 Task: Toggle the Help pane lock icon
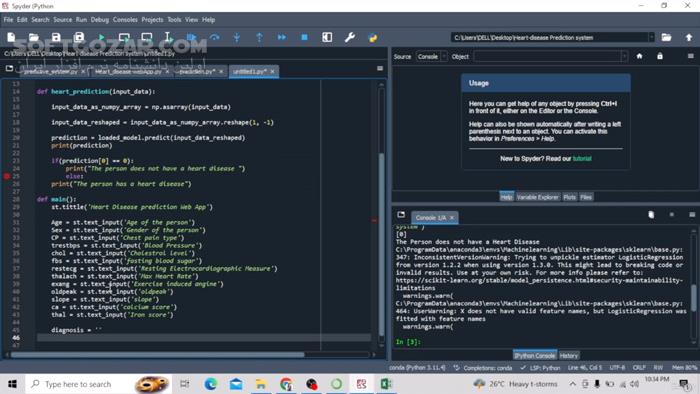click(660, 56)
